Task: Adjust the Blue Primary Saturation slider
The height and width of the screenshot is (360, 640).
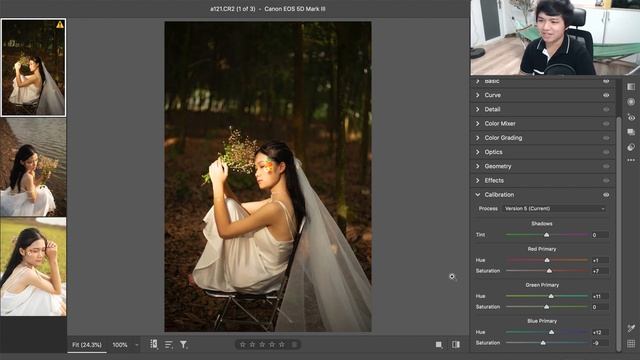Action: 547,343
